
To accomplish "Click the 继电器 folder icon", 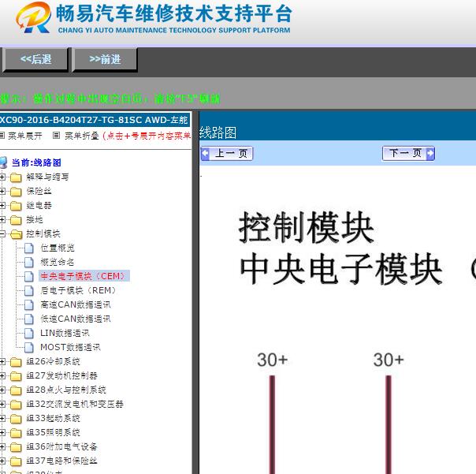I will coord(16,206).
